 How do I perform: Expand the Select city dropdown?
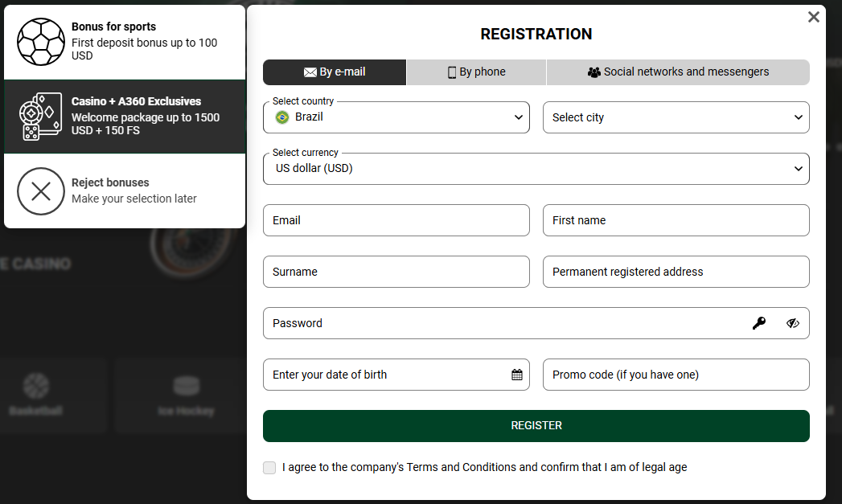[x=676, y=117]
